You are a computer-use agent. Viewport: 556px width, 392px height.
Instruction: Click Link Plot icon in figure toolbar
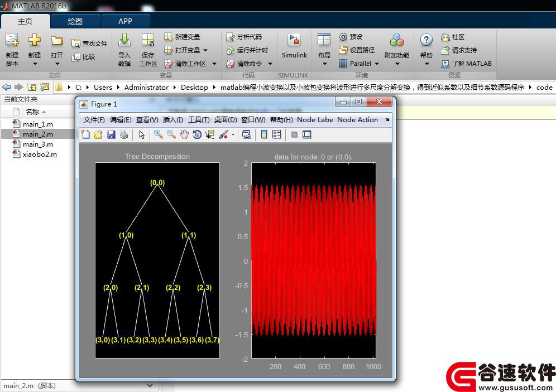point(246,134)
